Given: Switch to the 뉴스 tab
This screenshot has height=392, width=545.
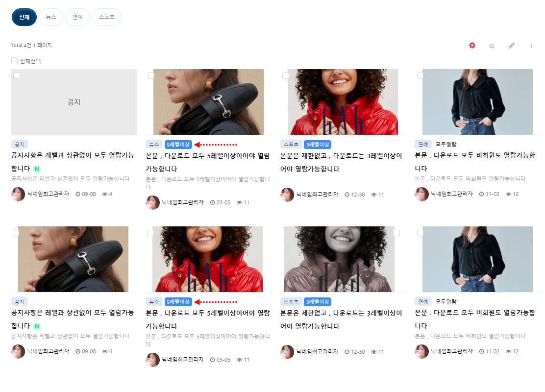Looking at the screenshot, I should point(50,17).
